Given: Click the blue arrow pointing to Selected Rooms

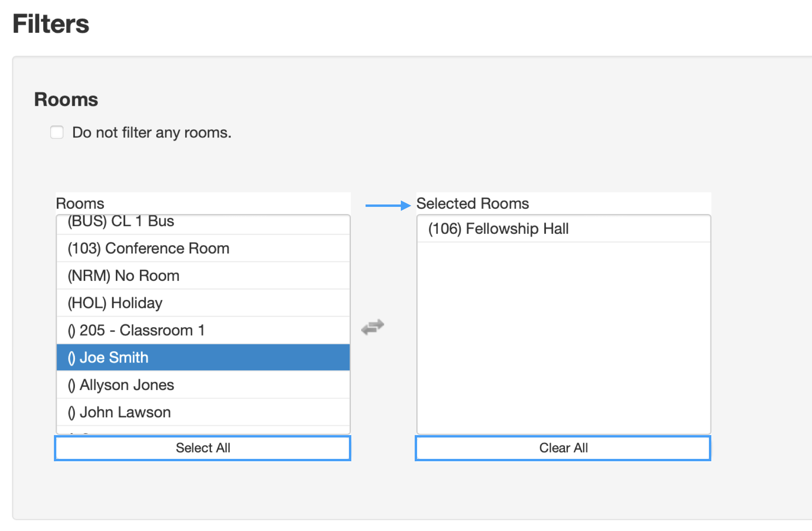Looking at the screenshot, I should [x=387, y=204].
